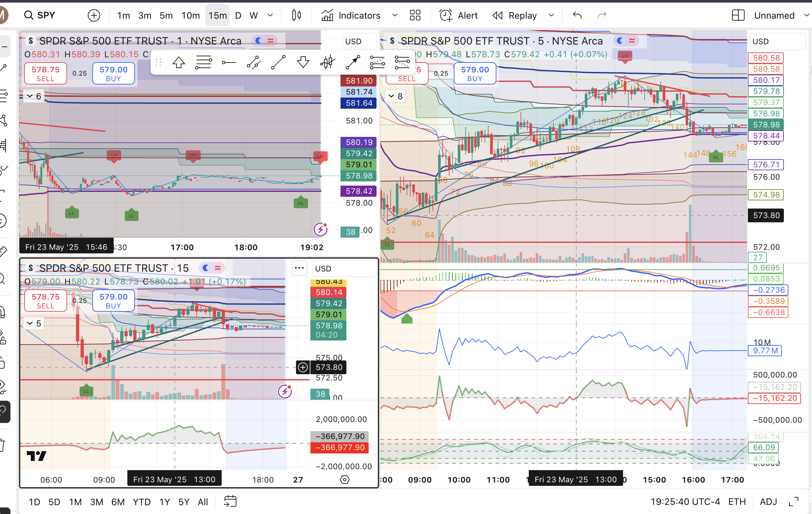Grab the floating toolbar drag handle
Viewport: 812px width, 514px height.
(x=158, y=63)
